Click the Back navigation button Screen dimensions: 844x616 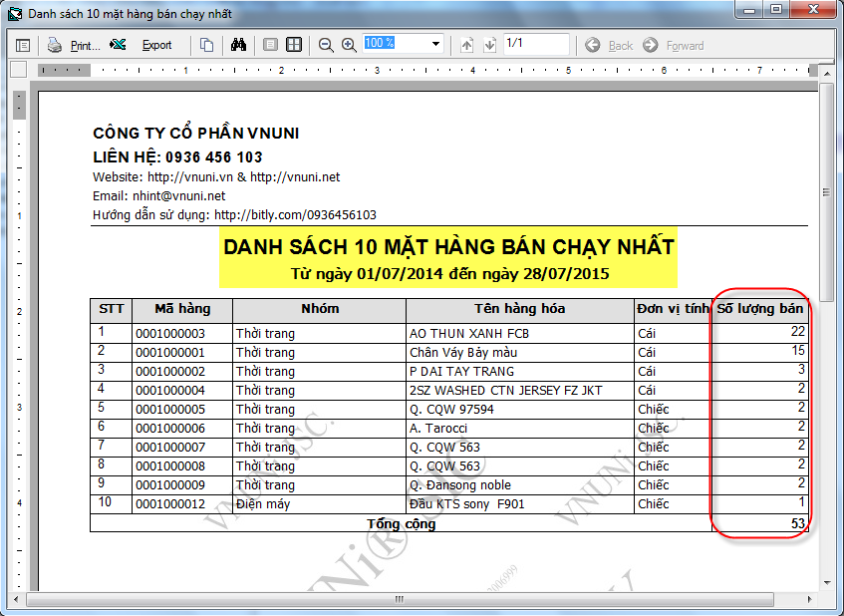pyautogui.click(x=609, y=45)
